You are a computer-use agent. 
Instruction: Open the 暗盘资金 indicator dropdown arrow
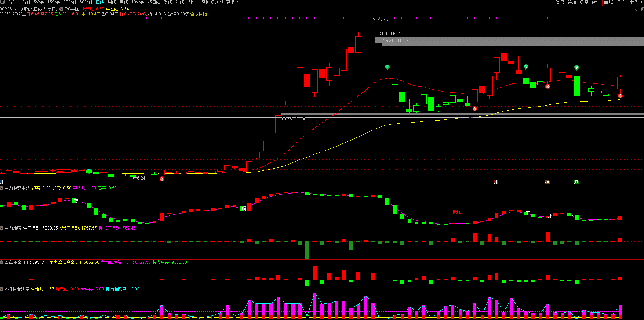pos(2,262)
